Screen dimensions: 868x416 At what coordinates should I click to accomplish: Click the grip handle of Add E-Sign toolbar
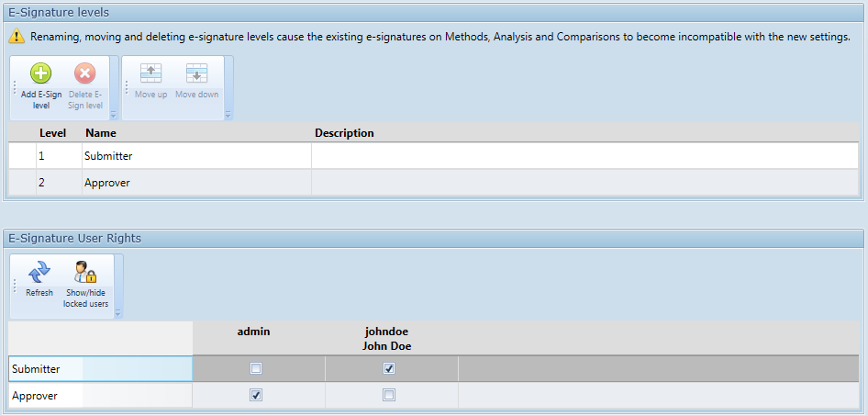coord(15,87)
